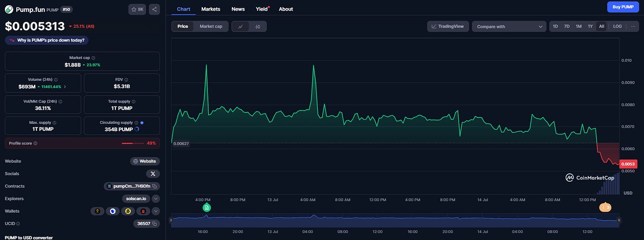Screen dimensions: 644x240
Task: Click the UCID info icon
Action: tap(18, 224)
